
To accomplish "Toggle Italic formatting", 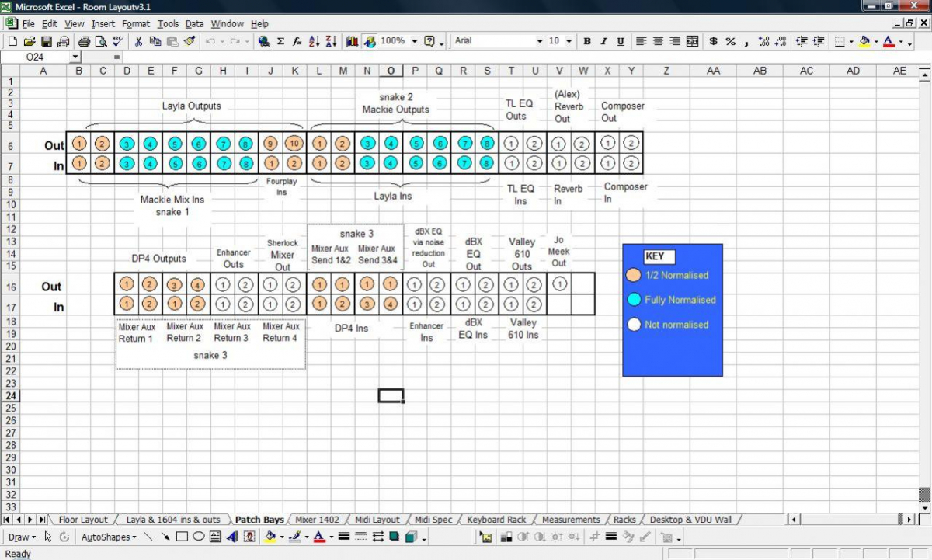I will [604, 41].
